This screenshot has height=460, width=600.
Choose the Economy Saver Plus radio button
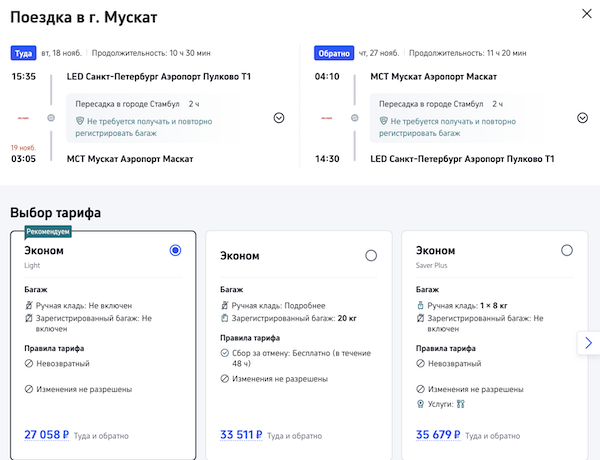pos(567,250)
